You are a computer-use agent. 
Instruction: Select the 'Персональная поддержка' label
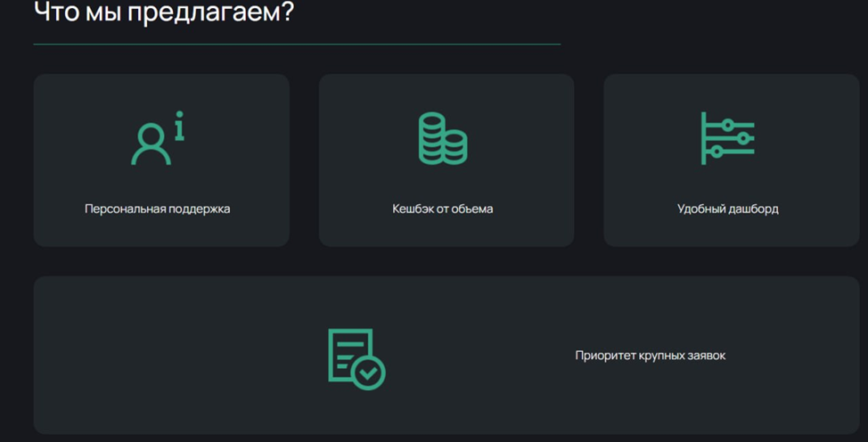click(157, 209)
